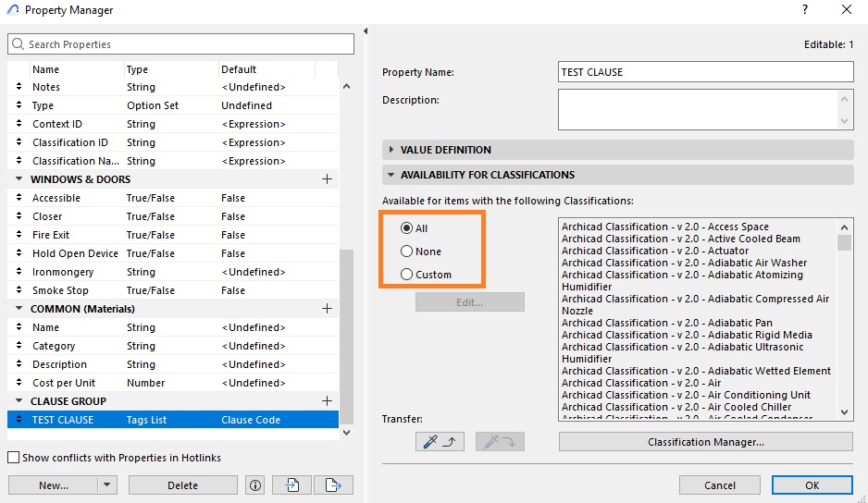868x503 pixels.
Task: Click the reorder handle of Cost per Unit row
Action: pos(19,383)
